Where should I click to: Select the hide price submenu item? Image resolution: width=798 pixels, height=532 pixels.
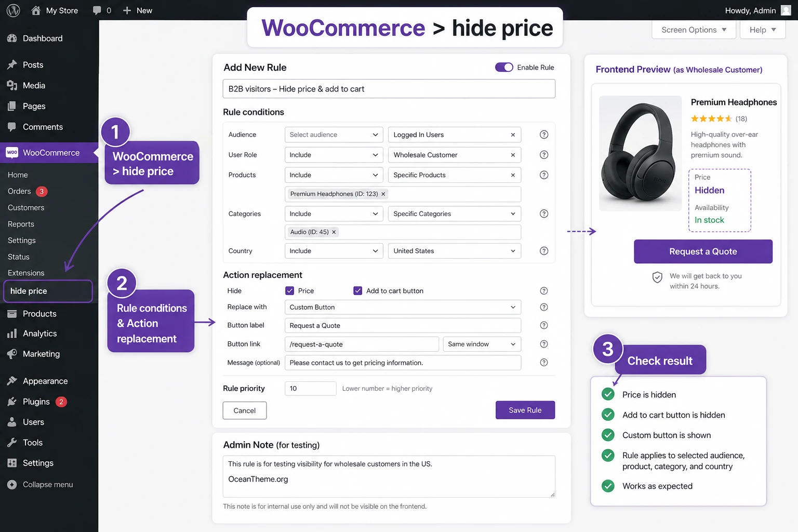48,291
